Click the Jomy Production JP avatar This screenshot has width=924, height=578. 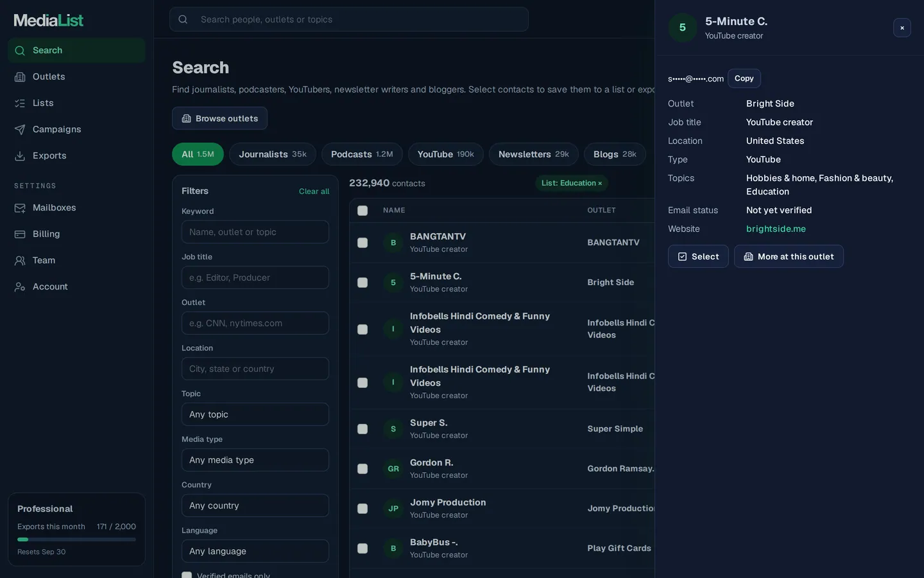pos(393,508)
